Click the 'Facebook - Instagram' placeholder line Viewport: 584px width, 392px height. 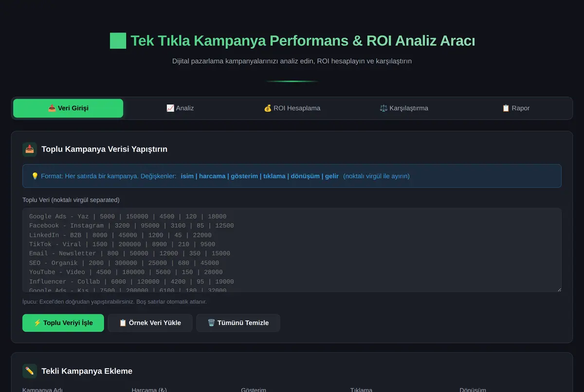pos(131,226)
